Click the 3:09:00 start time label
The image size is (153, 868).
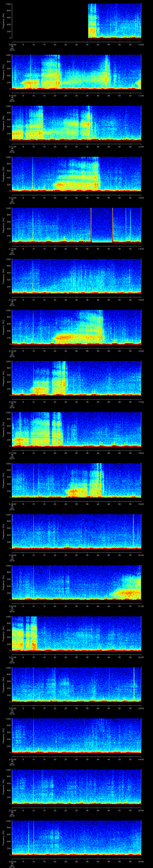point(12,44)
